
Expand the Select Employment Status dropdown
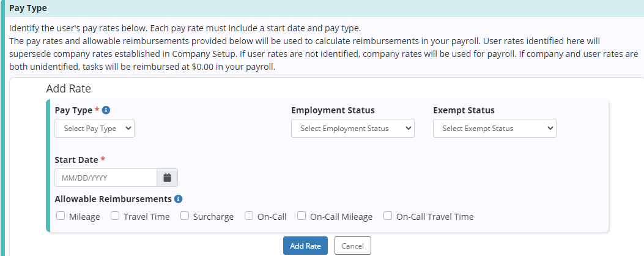pyautogui.click(x=352, y=129)
